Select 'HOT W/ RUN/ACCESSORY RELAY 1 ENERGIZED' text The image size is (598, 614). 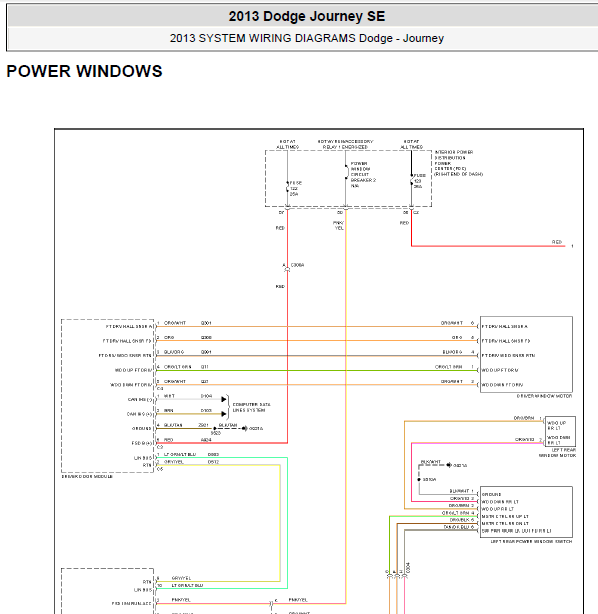(x=345, y=144)
